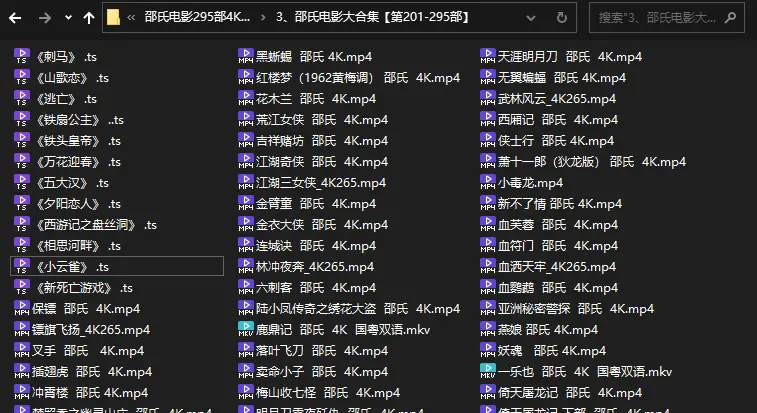Screen dimensions: 757x413
Task: Expand the hidden breadcrumb path chevrons
Action: point(131,18)
